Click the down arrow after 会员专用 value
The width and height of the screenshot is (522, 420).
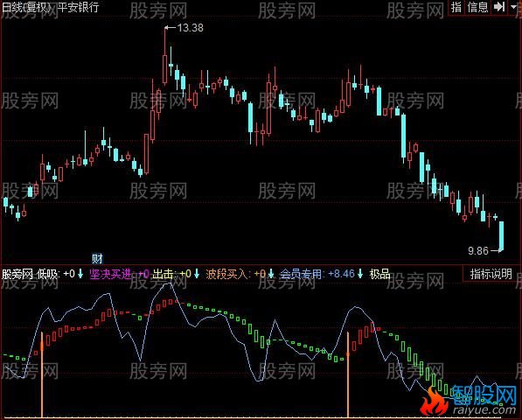pyautogui.click(x=360, y=274)
